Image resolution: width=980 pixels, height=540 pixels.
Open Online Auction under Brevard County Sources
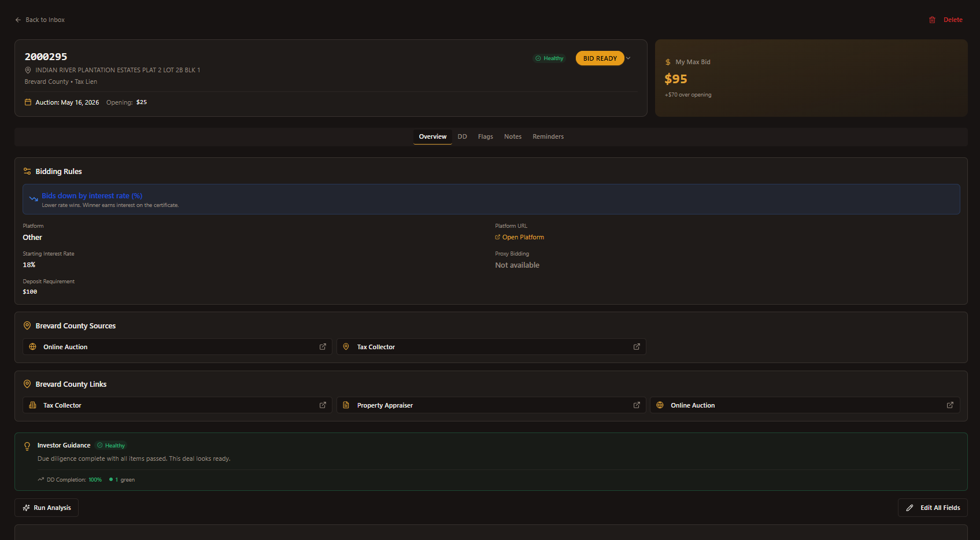tap(177, 347)
